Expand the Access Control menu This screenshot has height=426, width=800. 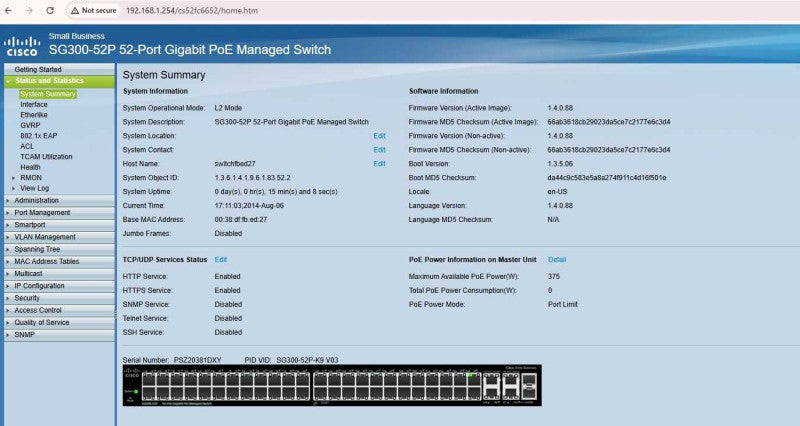pos(59,310)
